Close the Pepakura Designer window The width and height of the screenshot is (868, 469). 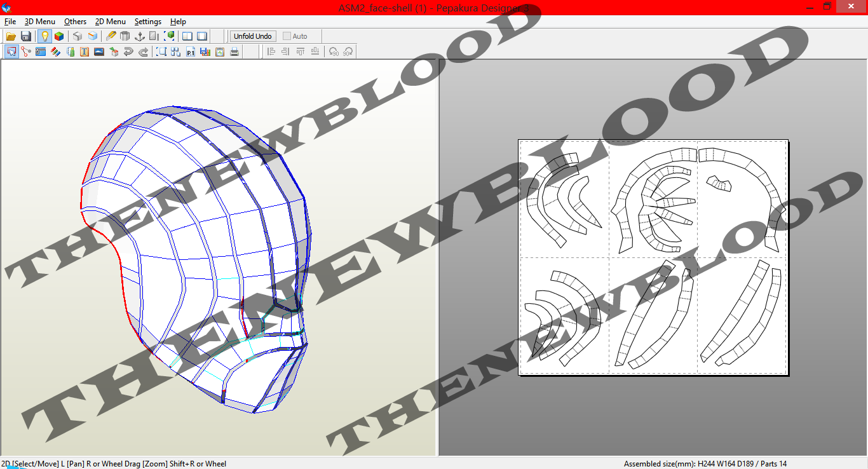click(851, 6)
